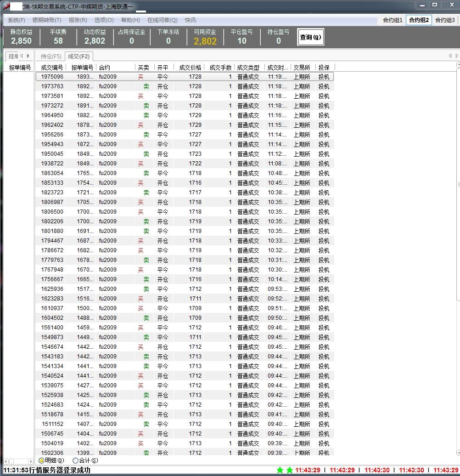
Task: Click right-arrow at far right of tab strip
Action: 457,56
